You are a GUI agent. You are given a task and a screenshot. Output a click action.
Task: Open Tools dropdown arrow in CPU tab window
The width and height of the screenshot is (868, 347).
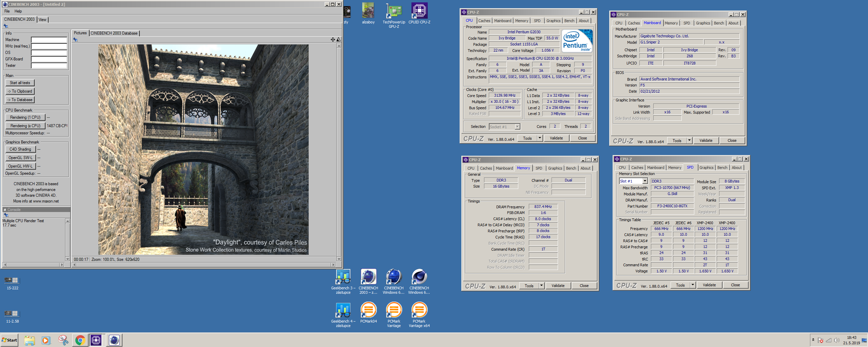[x=540, y=138]
